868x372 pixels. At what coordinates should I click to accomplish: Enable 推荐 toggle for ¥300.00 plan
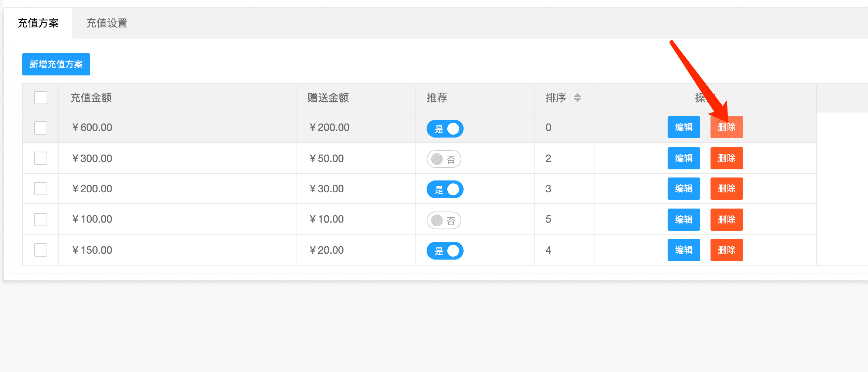click(x=444, y=159)
